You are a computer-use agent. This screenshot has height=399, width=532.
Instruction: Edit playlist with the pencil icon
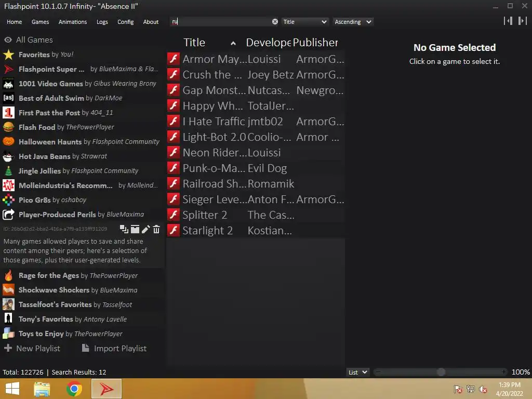tap(145, 229)
